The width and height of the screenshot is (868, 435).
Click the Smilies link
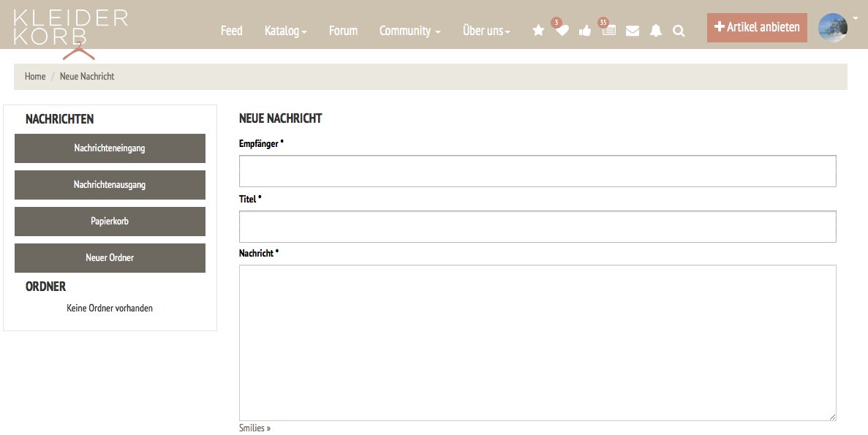click(254, 428)
